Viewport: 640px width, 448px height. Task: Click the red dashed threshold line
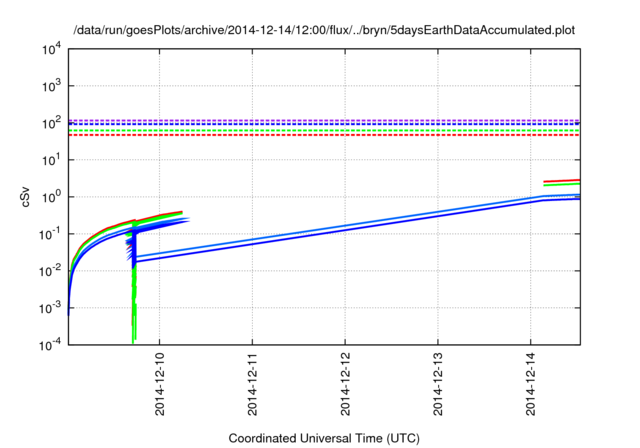[x=324, y=135]
